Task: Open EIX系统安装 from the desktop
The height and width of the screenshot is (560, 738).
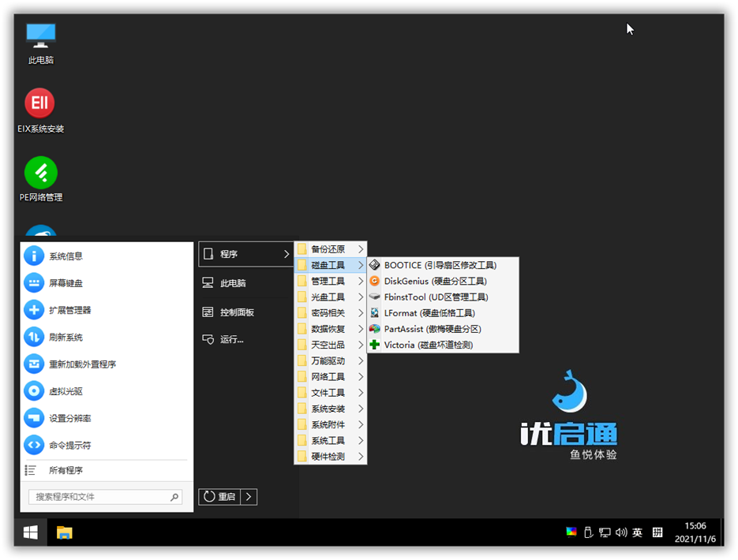Action: (x=39, y=103)
